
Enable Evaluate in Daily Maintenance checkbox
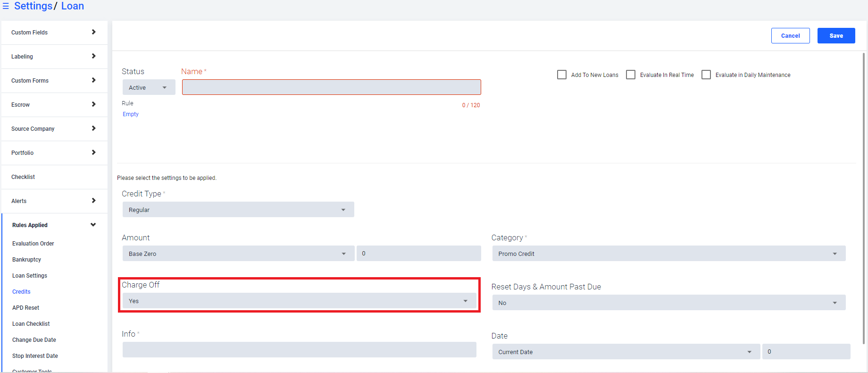tap(706, 75)
